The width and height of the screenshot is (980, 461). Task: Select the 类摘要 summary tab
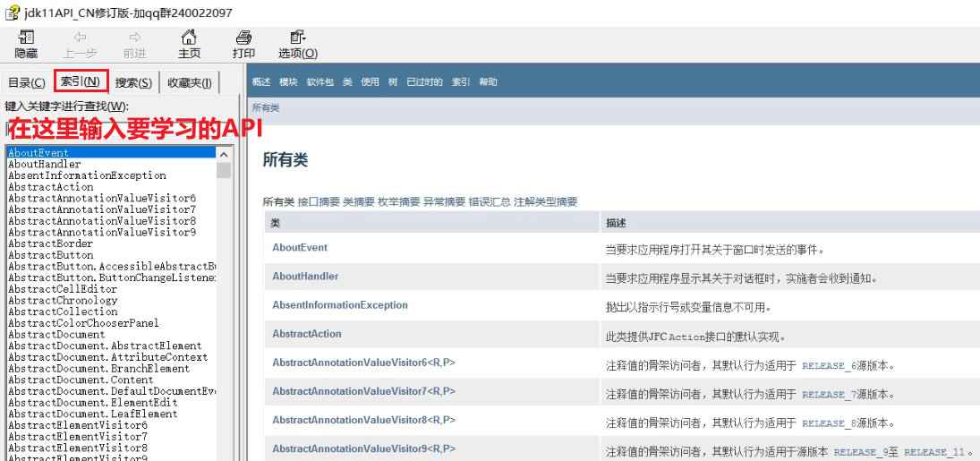360,202
